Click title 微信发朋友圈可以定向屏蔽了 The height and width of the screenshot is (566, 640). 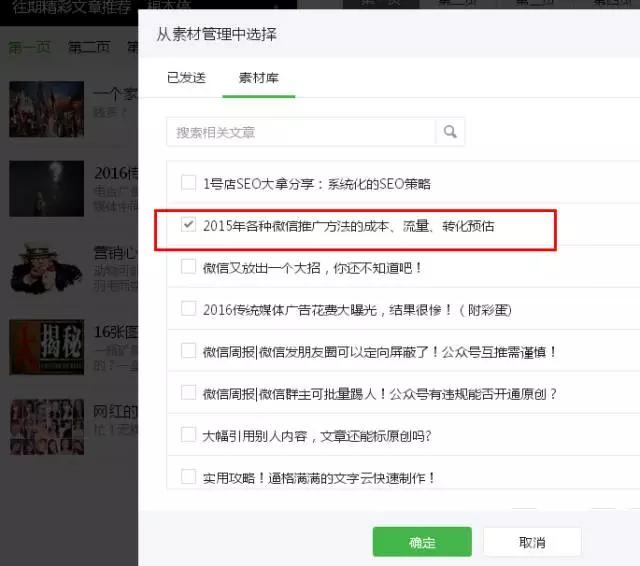[x=345, y=352]
